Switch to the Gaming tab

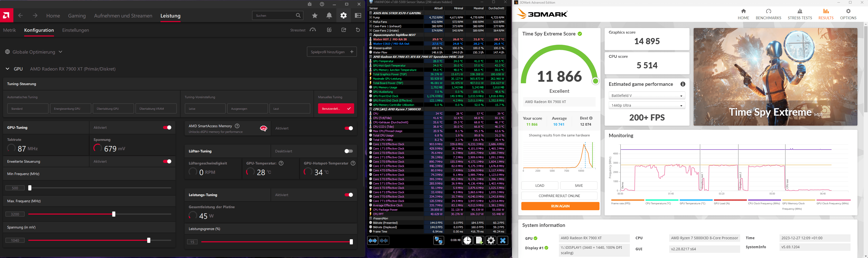[x=77, y=16]
